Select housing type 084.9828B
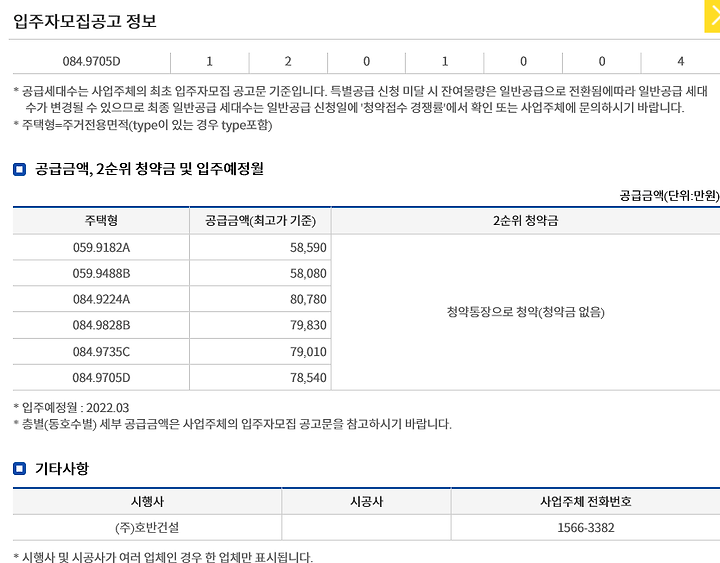720x563 pixels. (x=101, y=325)
